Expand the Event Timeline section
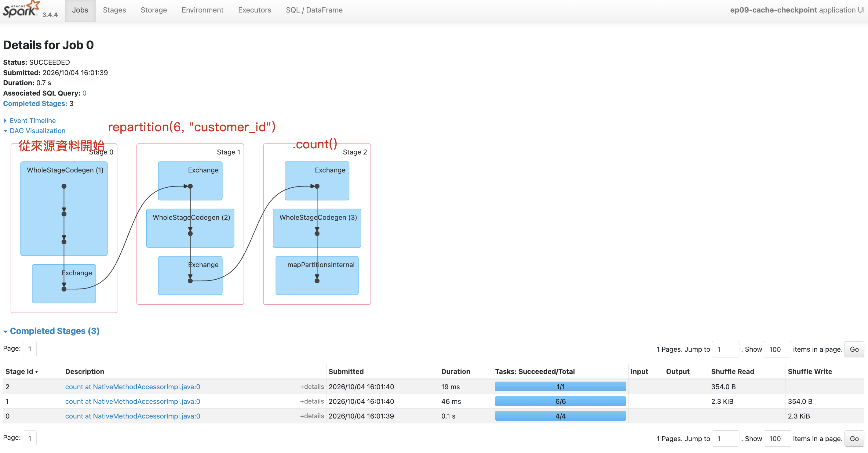 (32, 121)
